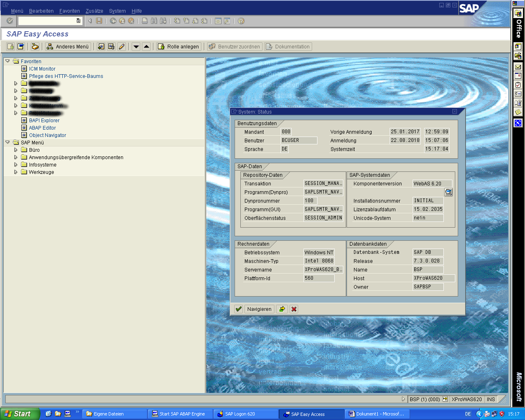
Task: Click the red X cancel icon in the dialog
Action: pos(294,309)
